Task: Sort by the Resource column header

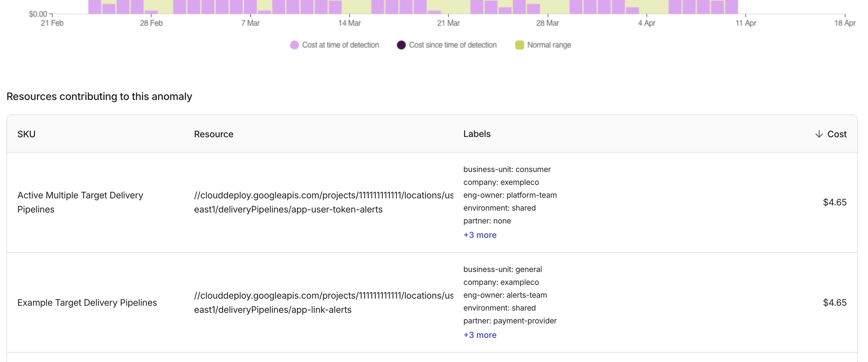Action: (x=213, y=134)
